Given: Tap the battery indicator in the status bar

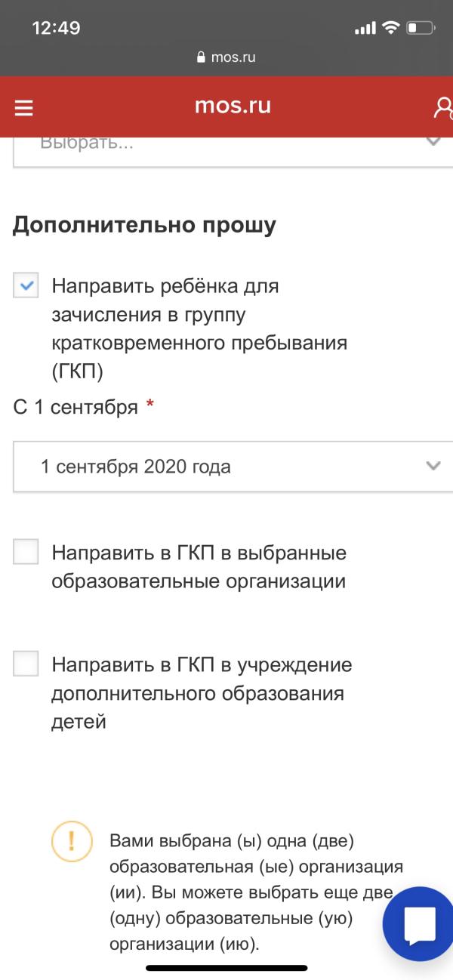Looking at the screenshot, I should coord(419,26).
